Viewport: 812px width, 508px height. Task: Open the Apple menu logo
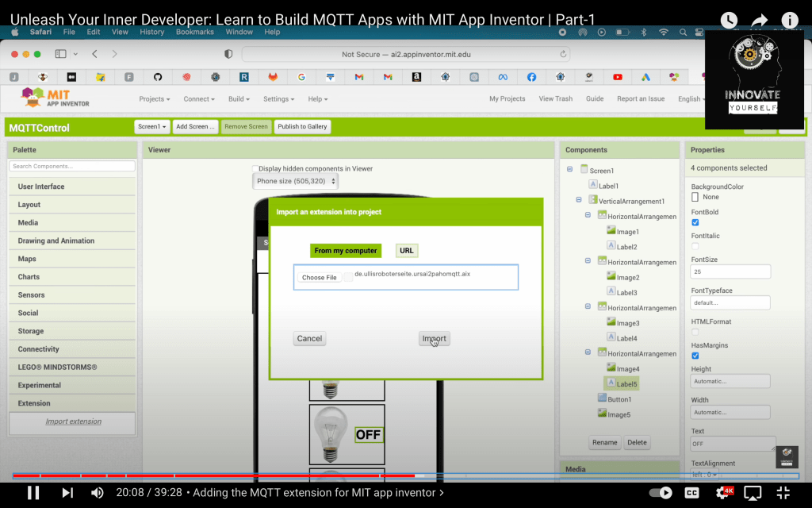tap(15, 32)
